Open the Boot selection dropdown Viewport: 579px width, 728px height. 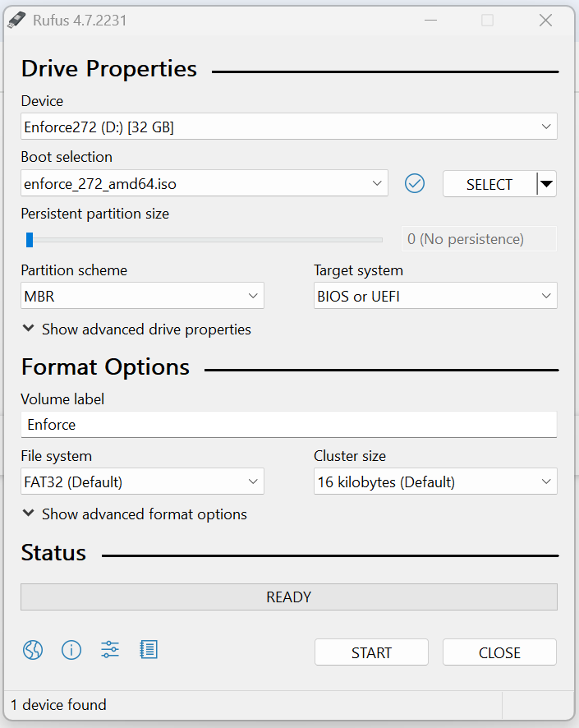coord(204,183)
